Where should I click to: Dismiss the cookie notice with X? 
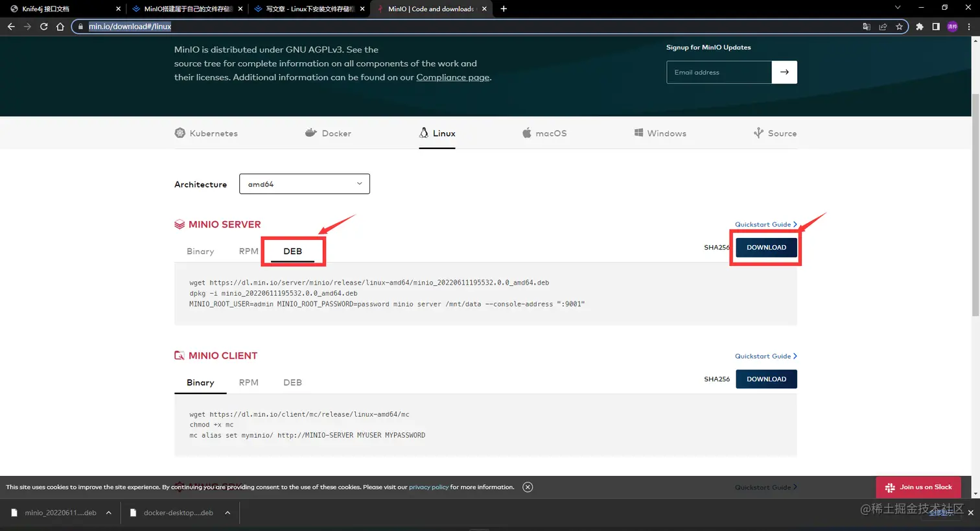[528, 487]
